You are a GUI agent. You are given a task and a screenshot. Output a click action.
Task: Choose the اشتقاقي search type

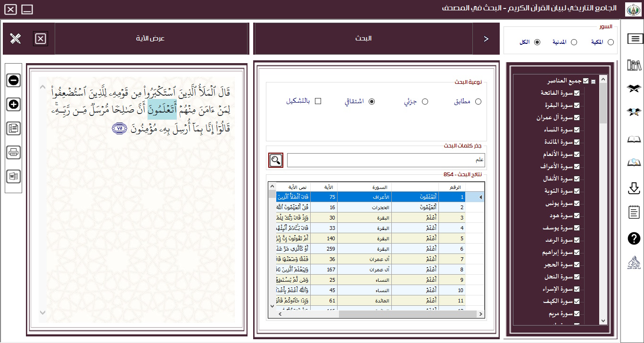372,101
